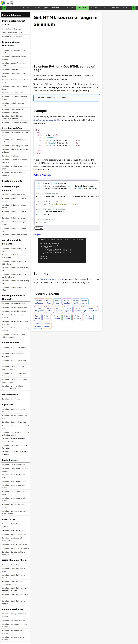The image size is (138, 644).
Task: Click the TERMINAL output screenshot image
Action: pyautogui.click(x=62, y=250)
